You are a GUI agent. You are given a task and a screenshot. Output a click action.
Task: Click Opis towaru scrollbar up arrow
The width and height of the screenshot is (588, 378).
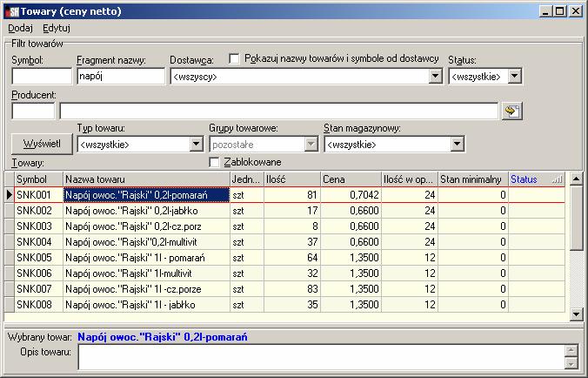click(571, 351)
